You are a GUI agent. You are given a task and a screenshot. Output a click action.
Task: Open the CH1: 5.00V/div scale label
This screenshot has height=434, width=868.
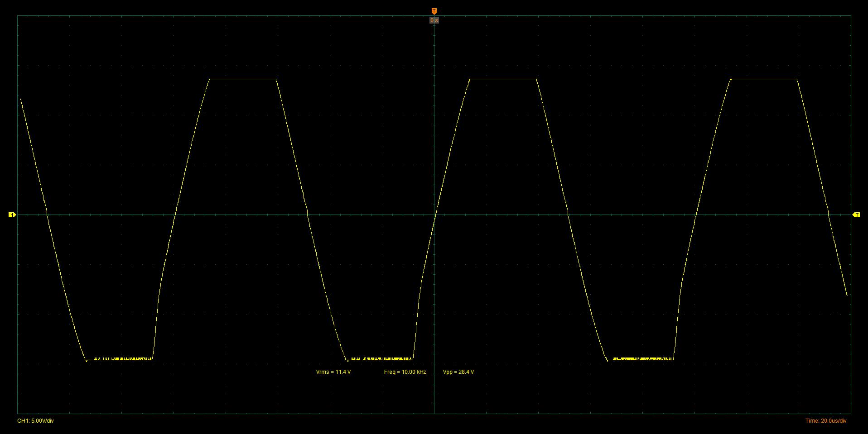pyautogui.click(x=35, y=421)
